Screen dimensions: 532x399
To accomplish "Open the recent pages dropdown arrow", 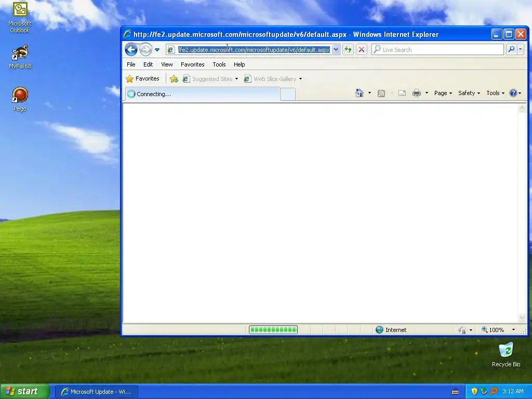I will [157, 50].
